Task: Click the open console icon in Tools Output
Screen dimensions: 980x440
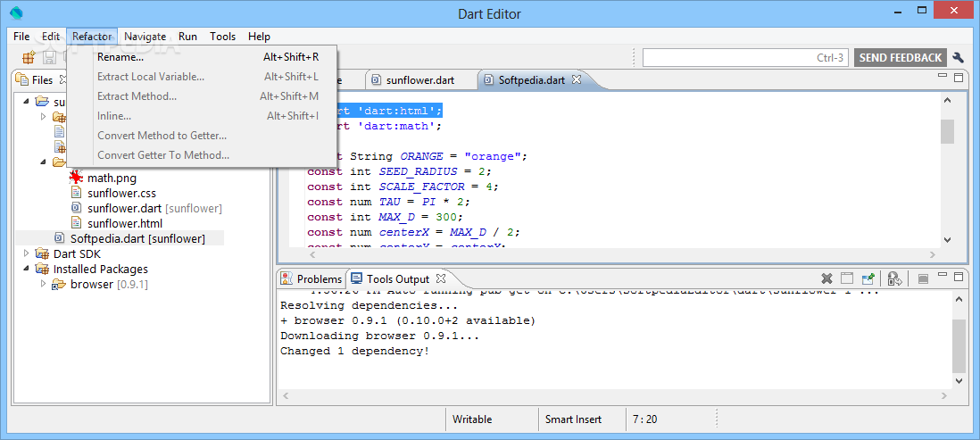Action: click(922, 278)
